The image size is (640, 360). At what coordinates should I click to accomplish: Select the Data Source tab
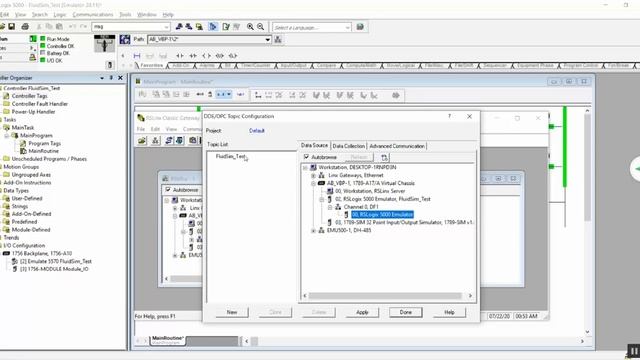pyautogui.click(x=314, y=145)
